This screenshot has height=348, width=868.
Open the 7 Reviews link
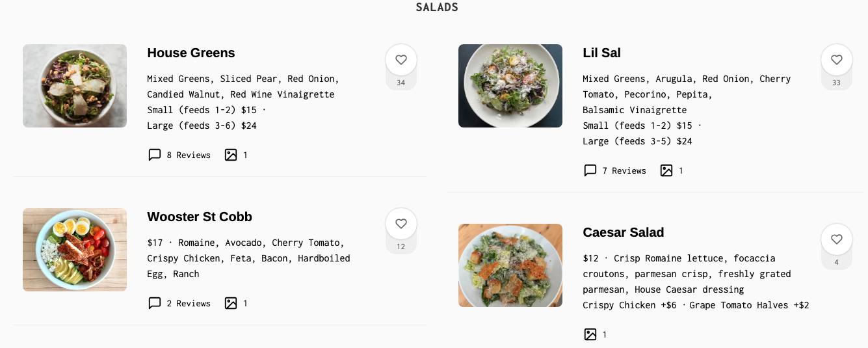[624, 170]
